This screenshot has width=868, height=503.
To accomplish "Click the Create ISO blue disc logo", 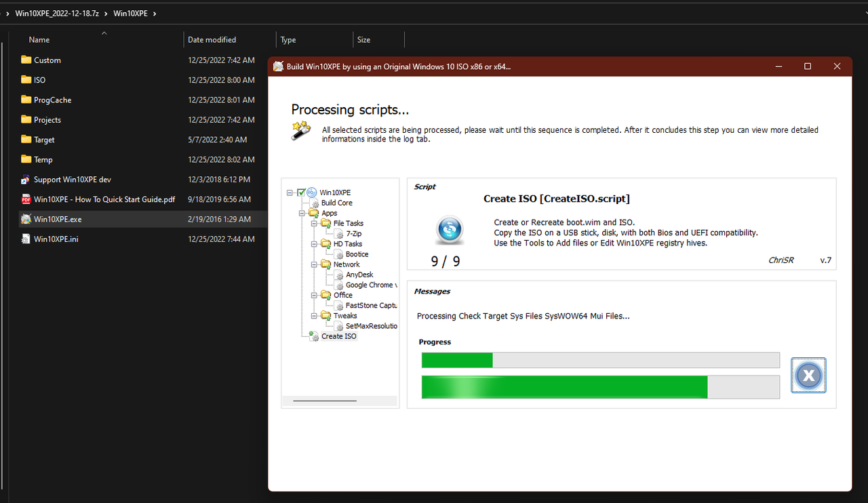I will coord(449,230).
